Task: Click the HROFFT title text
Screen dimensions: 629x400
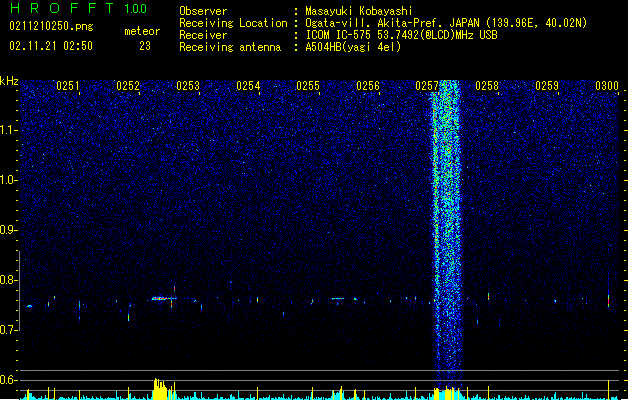Action: click(62, 8)
